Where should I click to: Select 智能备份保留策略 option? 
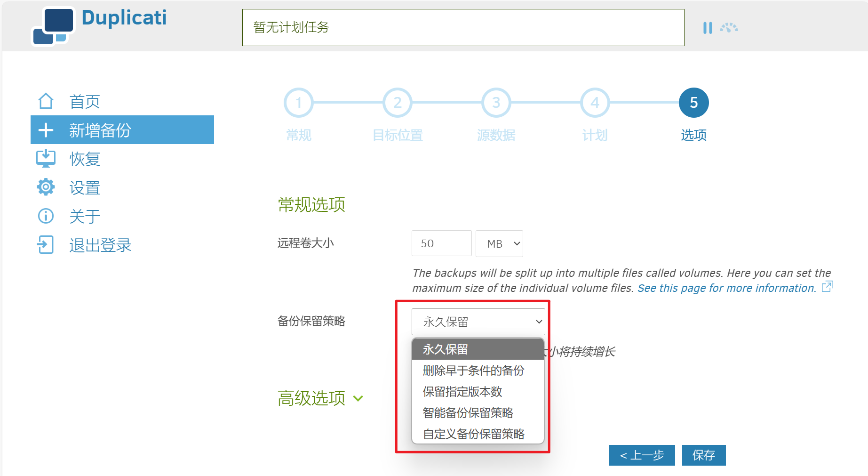[469, 413]
